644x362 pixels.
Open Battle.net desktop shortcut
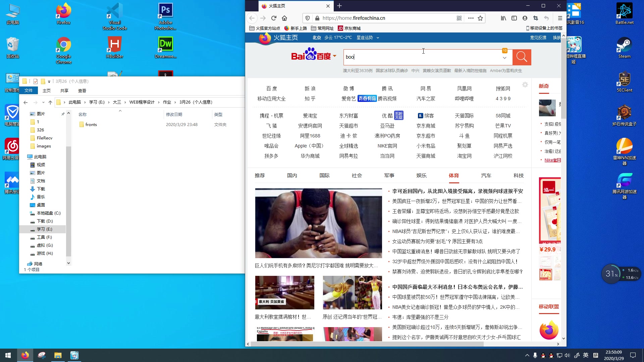(624, 14)
